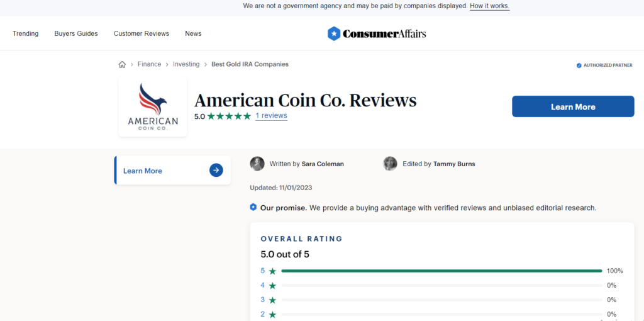The height and width of the screenshot is (321, 644).
Task: Go to the Investing breadcrumb
Action: coord(186,65)
